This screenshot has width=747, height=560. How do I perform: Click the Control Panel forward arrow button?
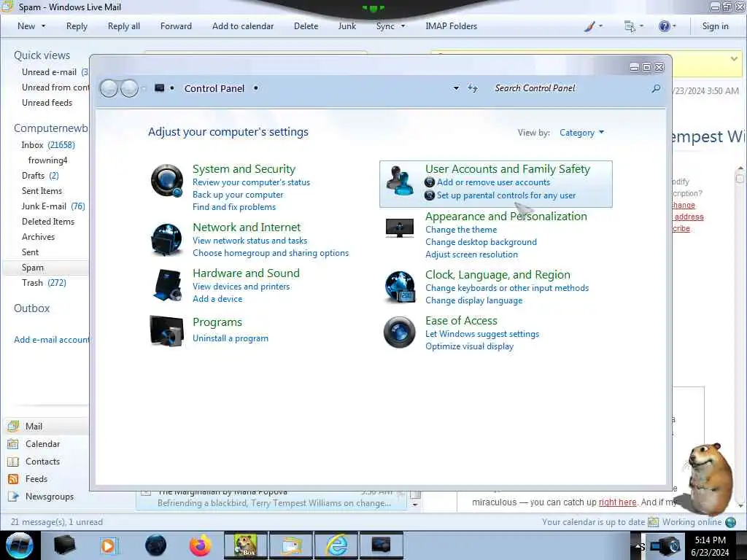[129, 88]
